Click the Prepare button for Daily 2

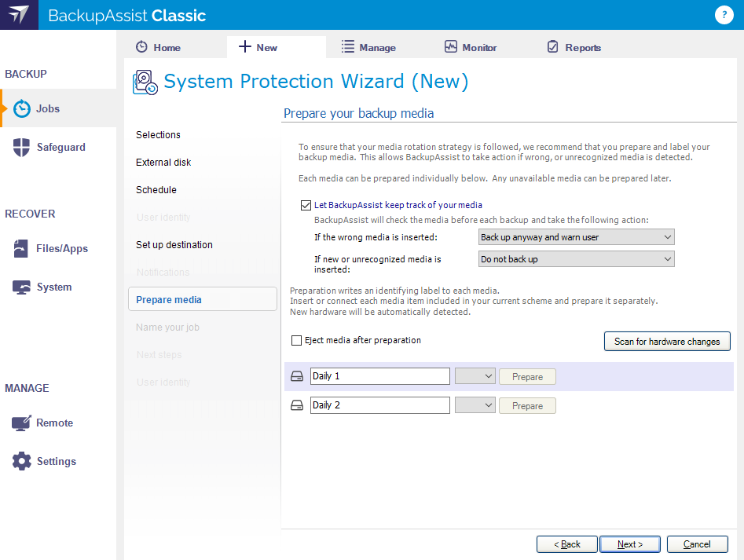pyautogui.click(x=527, y=406)
